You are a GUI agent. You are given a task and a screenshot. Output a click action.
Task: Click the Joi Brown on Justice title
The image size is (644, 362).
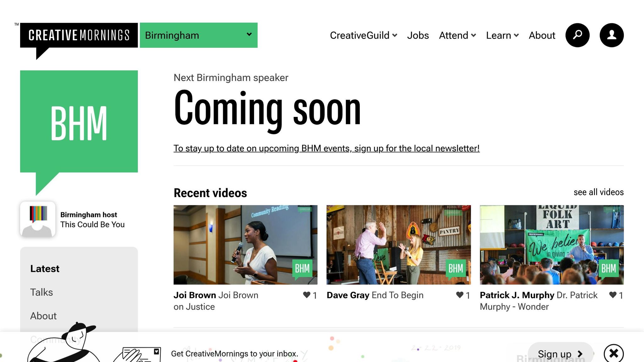pos(216,301)
